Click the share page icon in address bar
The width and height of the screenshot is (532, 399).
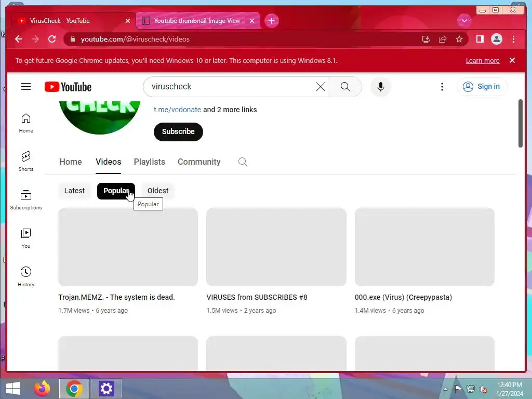point(443,39)
